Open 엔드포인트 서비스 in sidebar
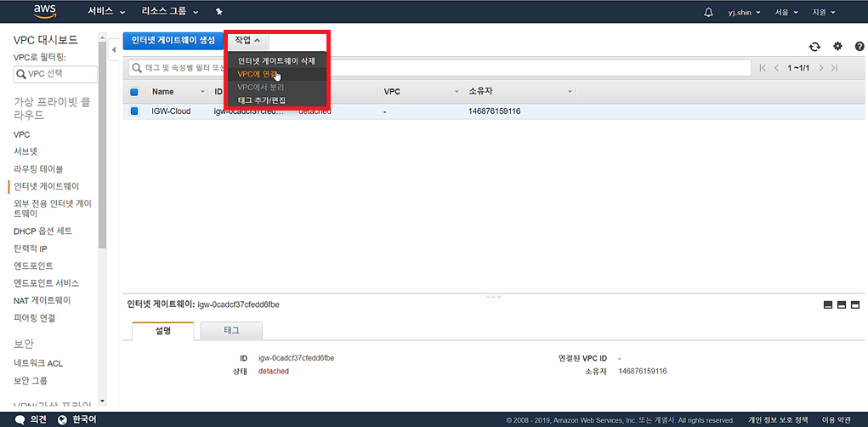868x427 pixels. coord(47,283)
